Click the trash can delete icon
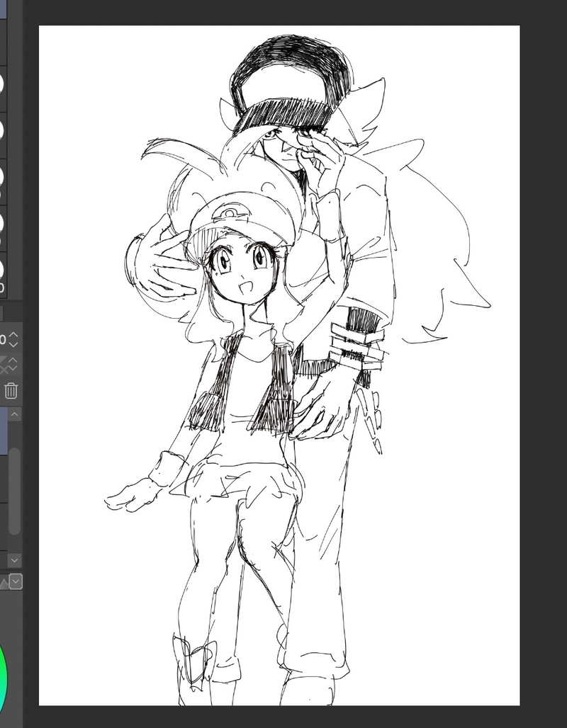This screenshot has width=567, height=728. 11,391
